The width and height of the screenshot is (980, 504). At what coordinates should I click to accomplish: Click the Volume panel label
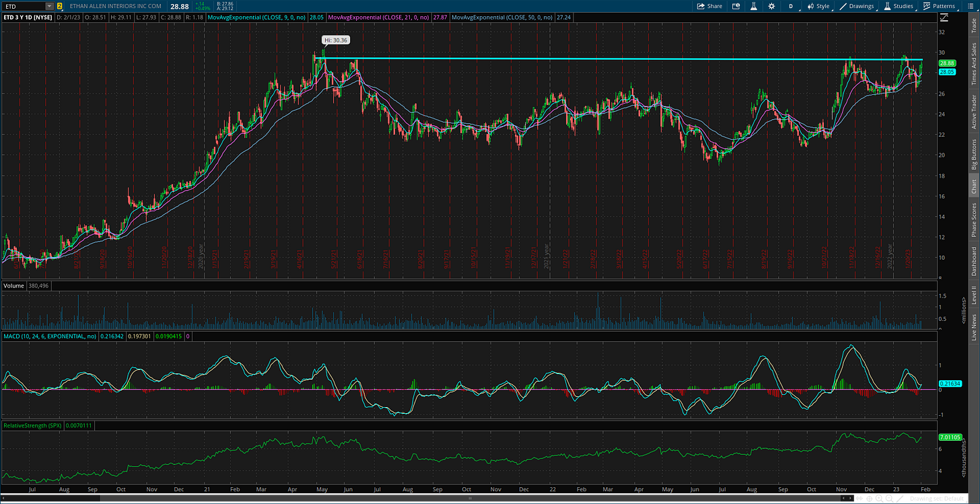(13, 286)
